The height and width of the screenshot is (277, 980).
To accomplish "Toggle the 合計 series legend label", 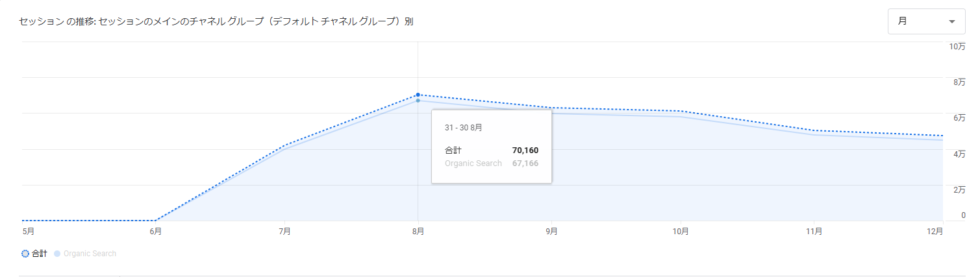I will [40, 254].
